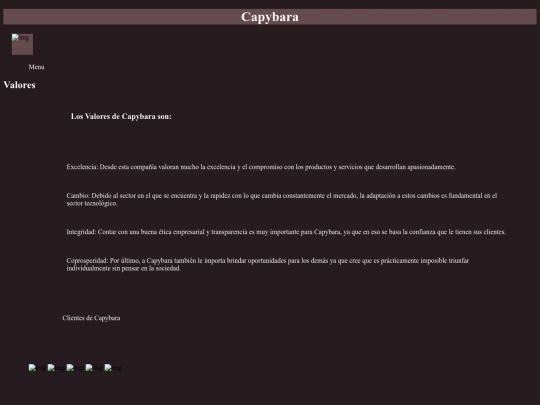Click the Capybara page title header

pos(270,17)
